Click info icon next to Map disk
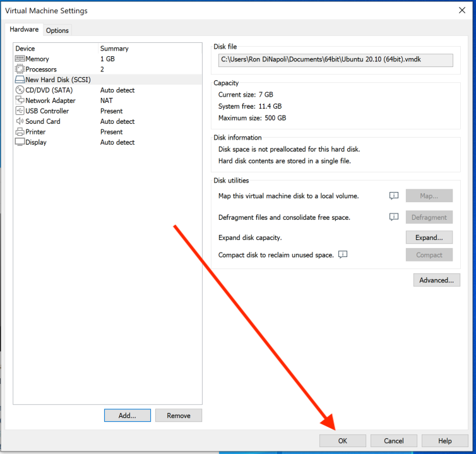The image size is (476, 454). (394, 196)
